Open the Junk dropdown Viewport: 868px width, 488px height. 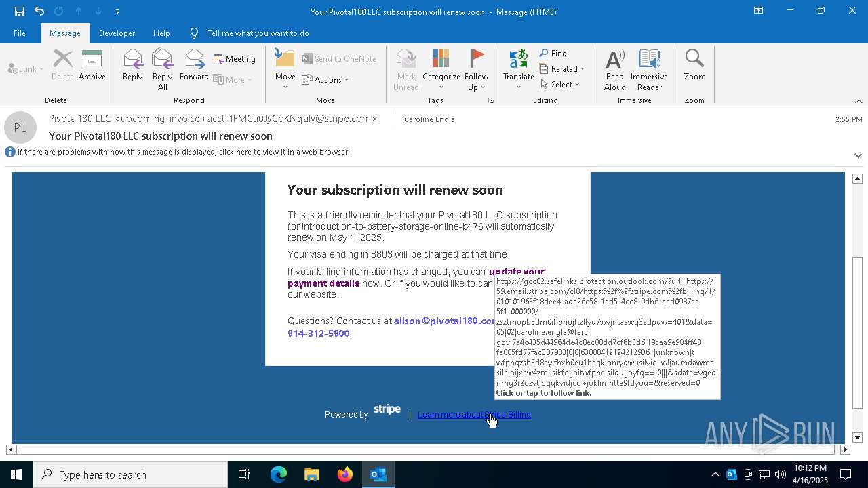(x=26, y=69)
